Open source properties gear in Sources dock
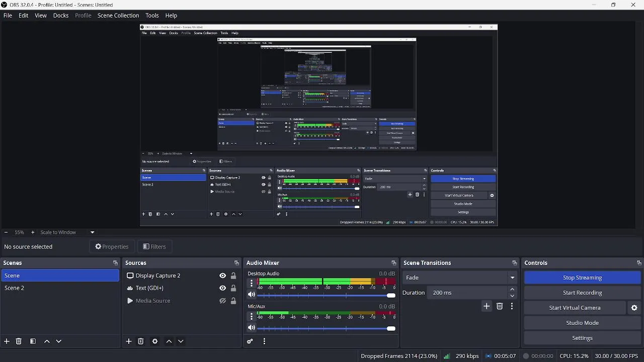Viewport: 644px width, 362px height. tap(155, 341)
